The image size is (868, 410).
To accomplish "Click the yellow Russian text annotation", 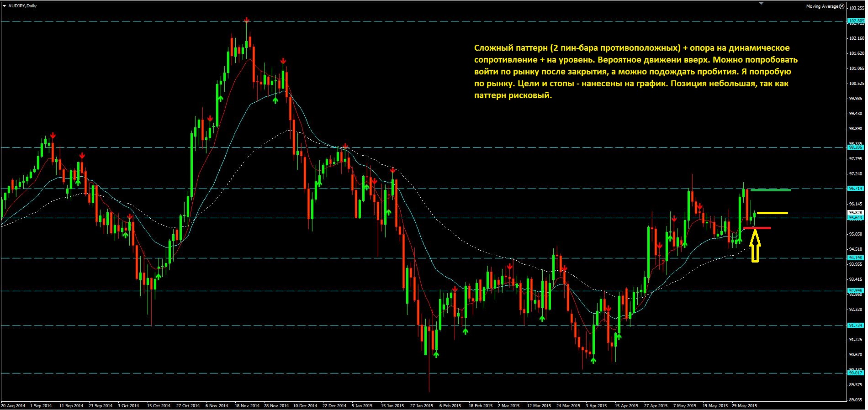I will point(636,72).
